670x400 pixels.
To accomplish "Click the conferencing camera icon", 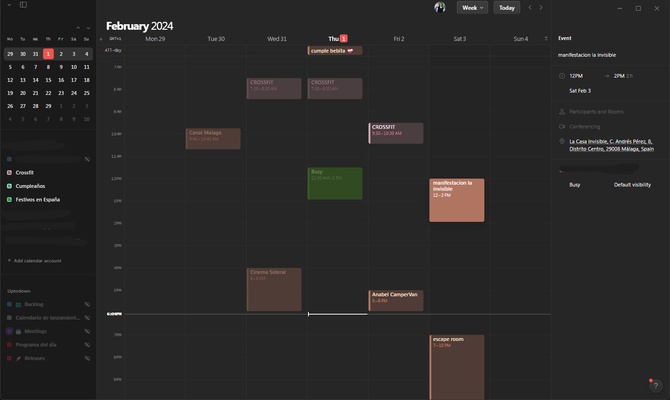I will [562, 126].
